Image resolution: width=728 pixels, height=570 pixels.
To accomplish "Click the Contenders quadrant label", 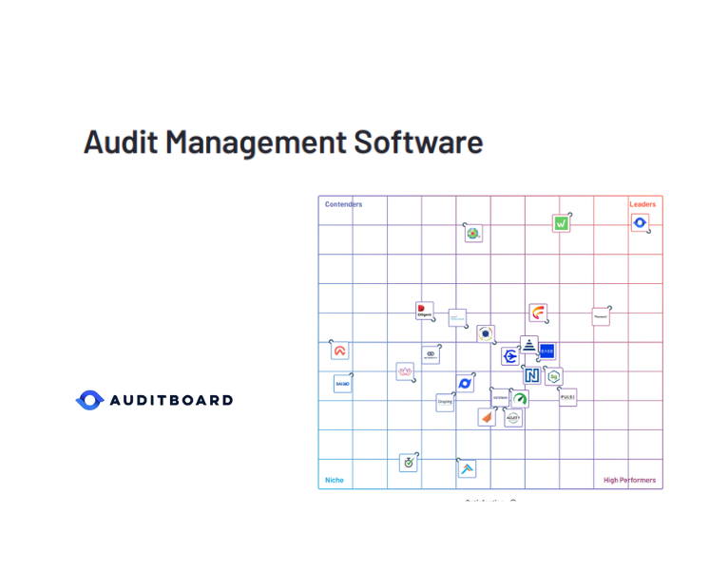I will tap(343, 204).
